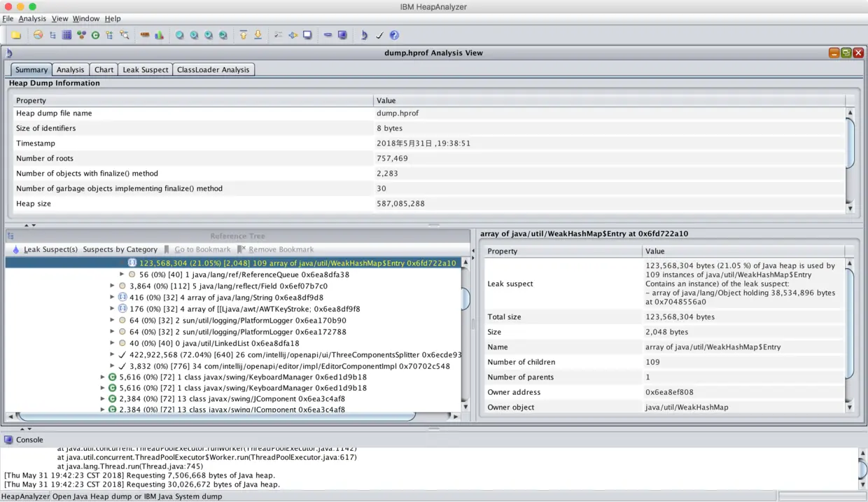Viewport: 868px width, 502px height.
Task: Open the View menu
Action: click(x=59, y=18)
